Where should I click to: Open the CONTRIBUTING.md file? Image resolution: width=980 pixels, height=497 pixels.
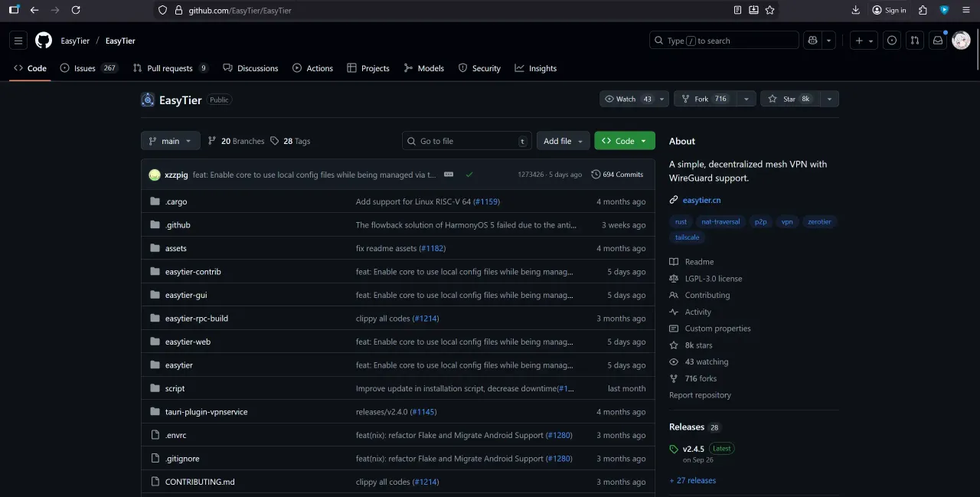coord(200,482)
